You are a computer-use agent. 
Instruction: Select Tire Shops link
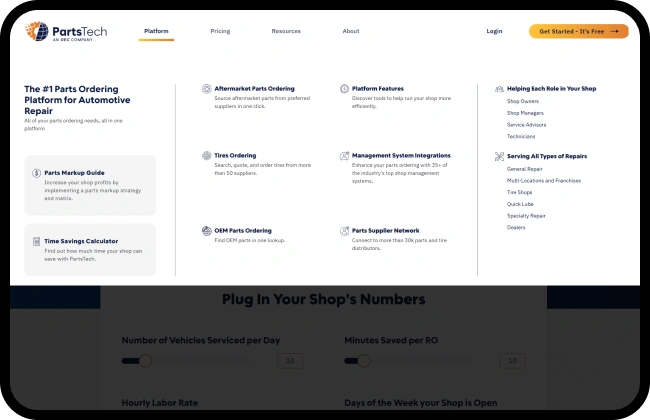coord(519,192)
